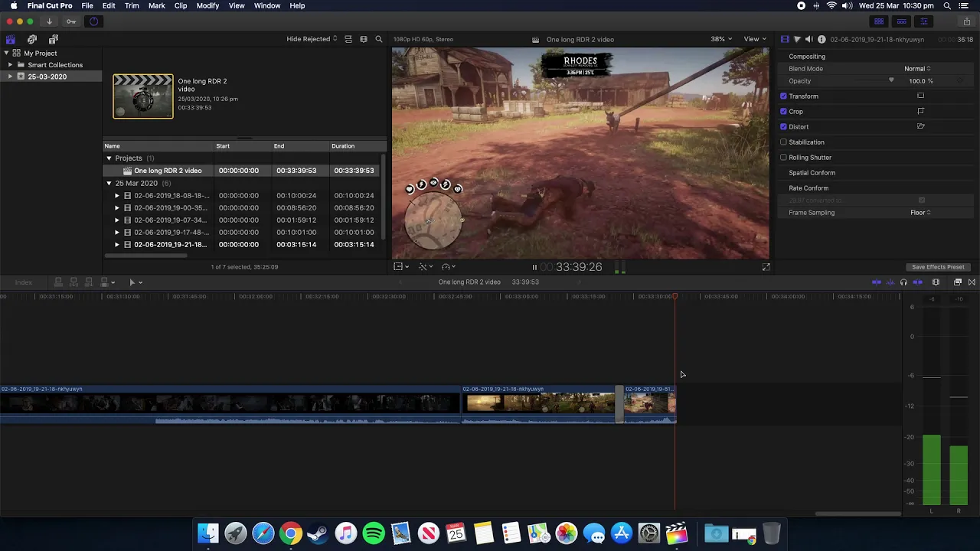The width and height of the screenshot is (980, 551).
Task: Enable the Stabilization checkbox
Action: point(783,142)
